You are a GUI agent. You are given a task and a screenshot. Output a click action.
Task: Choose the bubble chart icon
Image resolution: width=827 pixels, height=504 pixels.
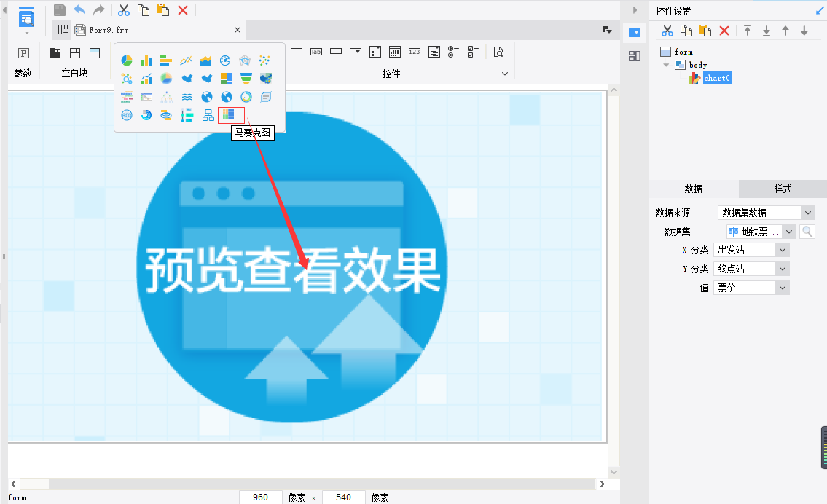[x=127, y=79]
